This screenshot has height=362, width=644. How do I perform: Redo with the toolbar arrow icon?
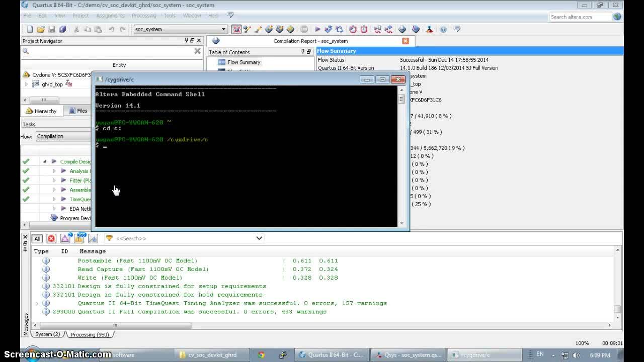(x=122, y=29)
